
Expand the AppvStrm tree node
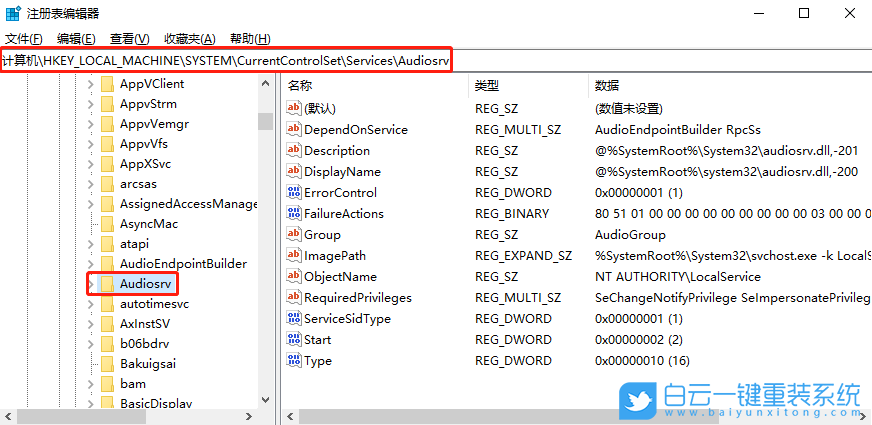point(91,104)
